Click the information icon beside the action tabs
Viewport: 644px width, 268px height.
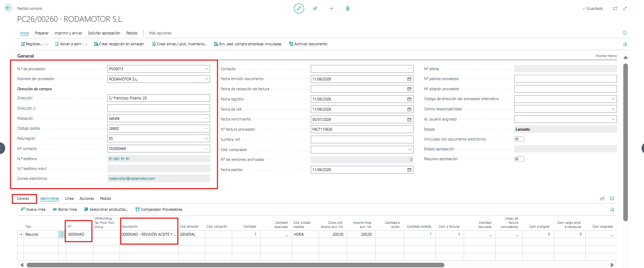pyautogui.click(x=625, y=33)
